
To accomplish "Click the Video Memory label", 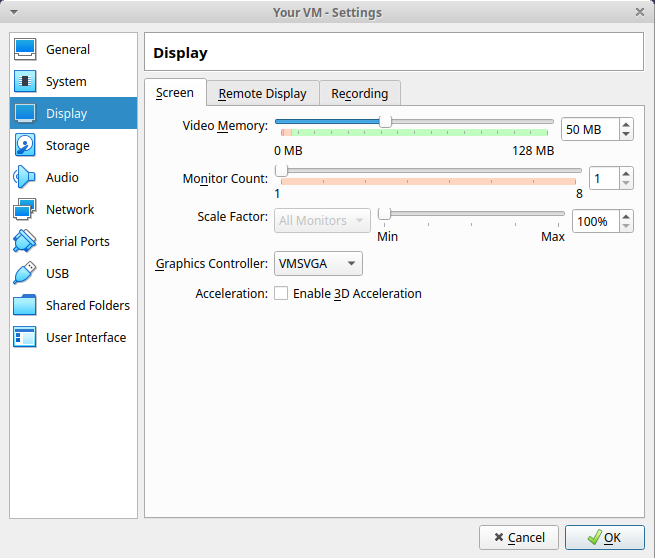I will click(225, 126).
